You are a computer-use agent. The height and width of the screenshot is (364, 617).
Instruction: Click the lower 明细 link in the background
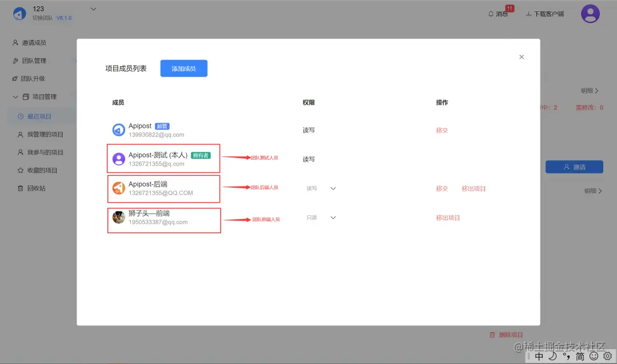pyautogui.click(x=593, y=191)
